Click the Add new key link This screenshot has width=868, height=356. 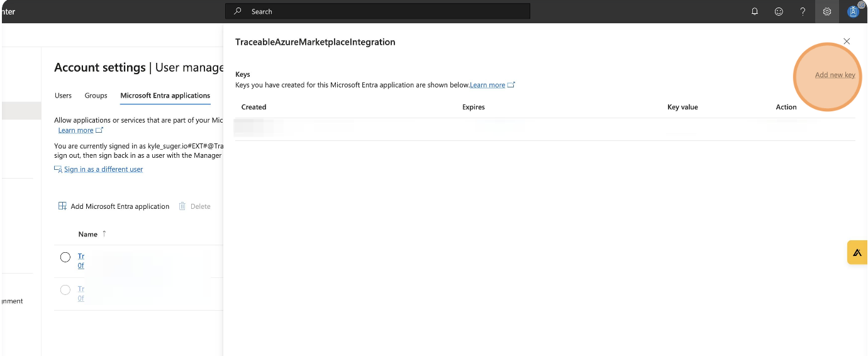pyautogui.click(x=835, y=75)
